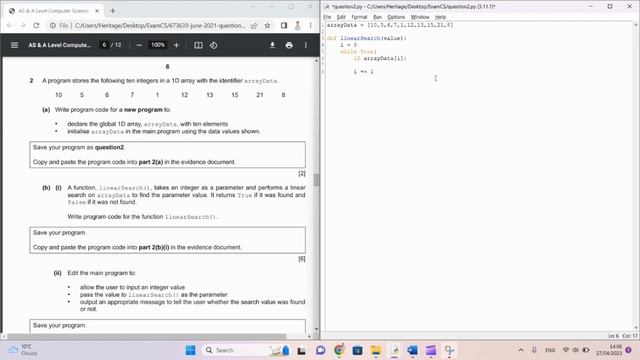Select the AS & A Level Computer Science tab

pyautogui.click(x=53, y=11)
